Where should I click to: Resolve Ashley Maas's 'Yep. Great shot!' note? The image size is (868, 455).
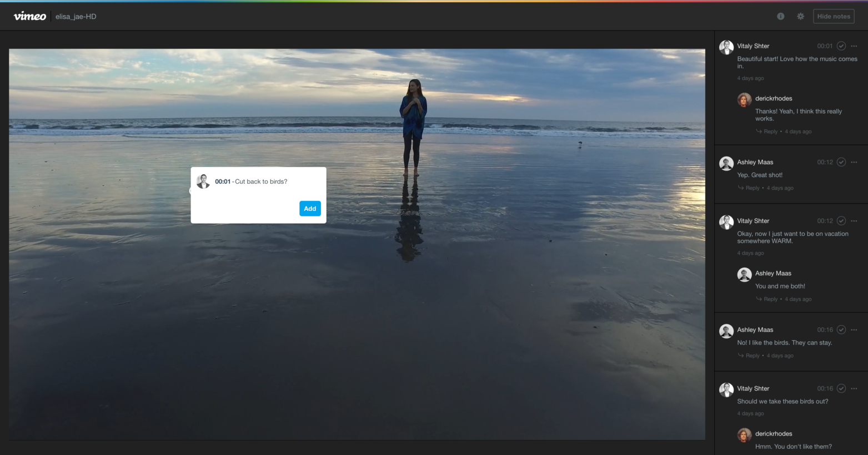pyautogui.click(x=841, y=162)
